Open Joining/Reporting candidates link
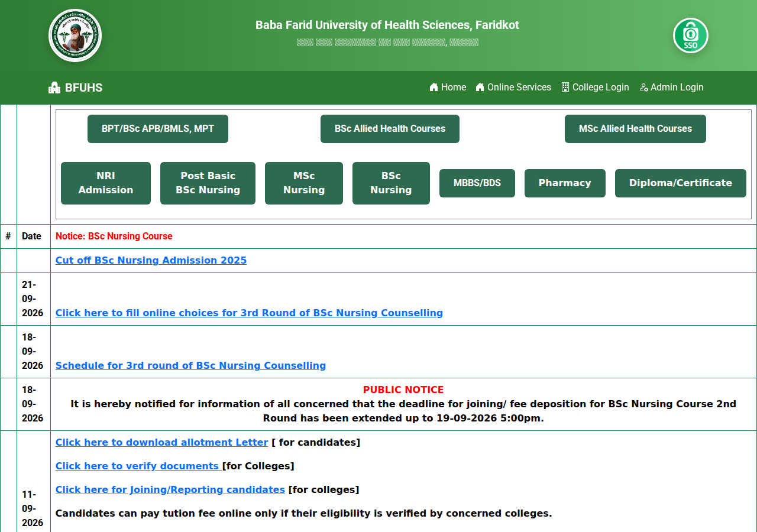757x532 pixels. [x=170, y=489]
